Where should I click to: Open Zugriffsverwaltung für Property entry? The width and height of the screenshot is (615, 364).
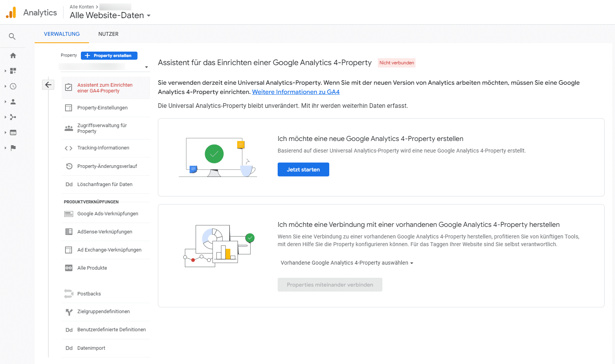point(106,128)
